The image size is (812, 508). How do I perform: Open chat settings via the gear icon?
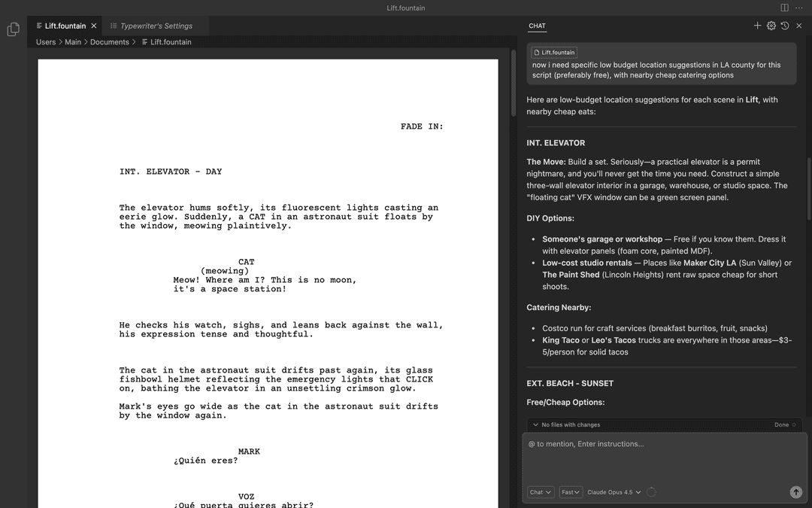coord(771,25)
